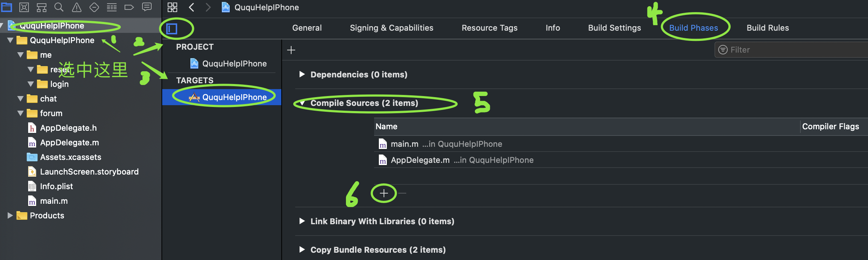Expand the Dependencies build phase
This screenshot has width=868, height=260.
pyautogui.click(x=302, y=74)
